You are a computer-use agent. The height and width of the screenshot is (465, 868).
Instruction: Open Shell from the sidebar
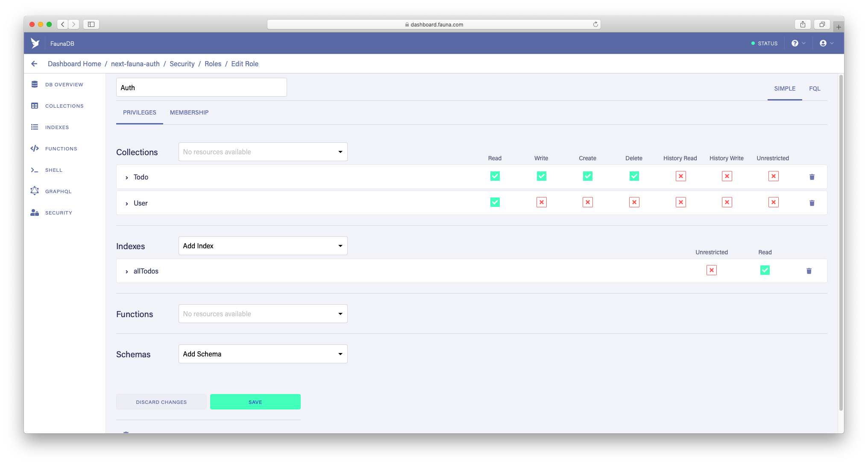point(54,170)
